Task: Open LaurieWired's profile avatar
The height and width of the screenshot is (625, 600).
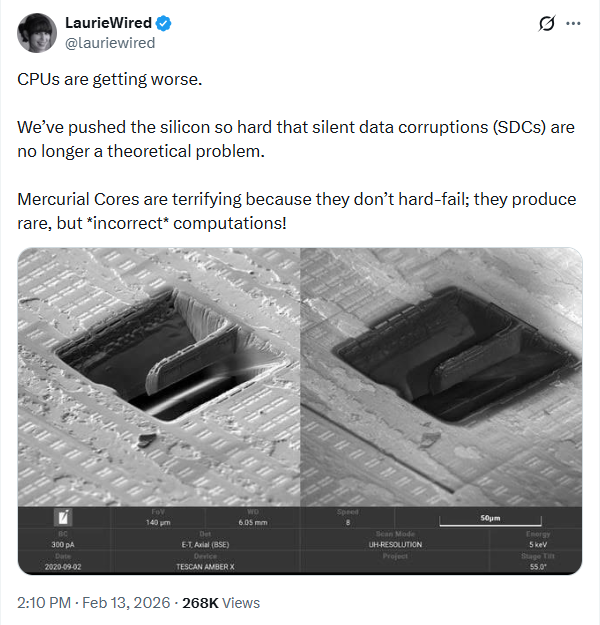Action: pyautogui.click(x=35, y=34)
